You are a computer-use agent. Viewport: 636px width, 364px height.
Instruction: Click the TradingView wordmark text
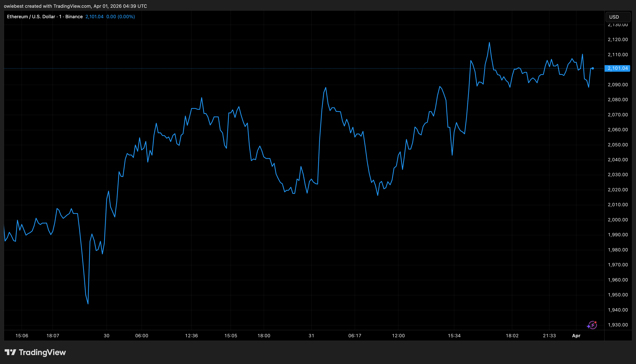point(42,352)
